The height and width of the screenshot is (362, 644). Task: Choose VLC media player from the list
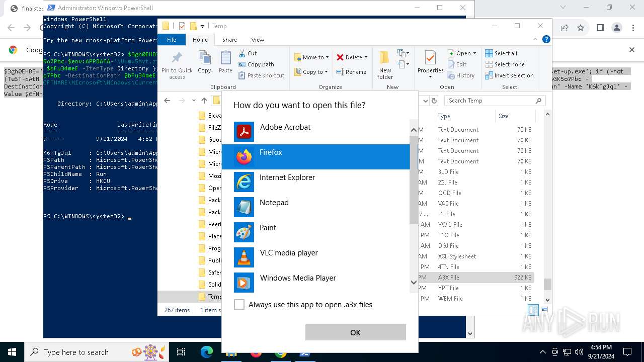(315, 257)
